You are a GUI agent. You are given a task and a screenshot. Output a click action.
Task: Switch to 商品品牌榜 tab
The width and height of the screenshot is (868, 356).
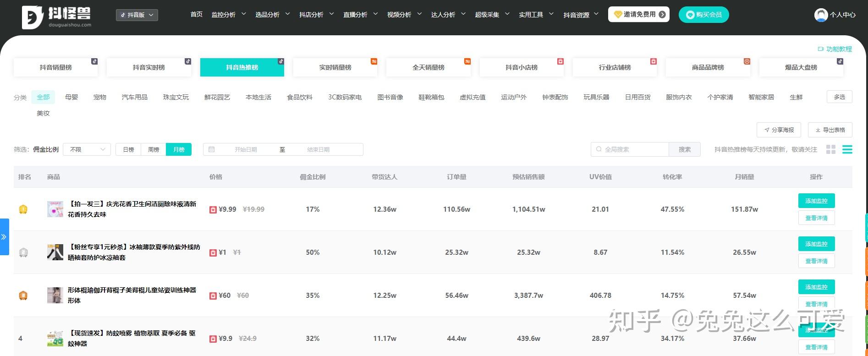click(708, 67)
